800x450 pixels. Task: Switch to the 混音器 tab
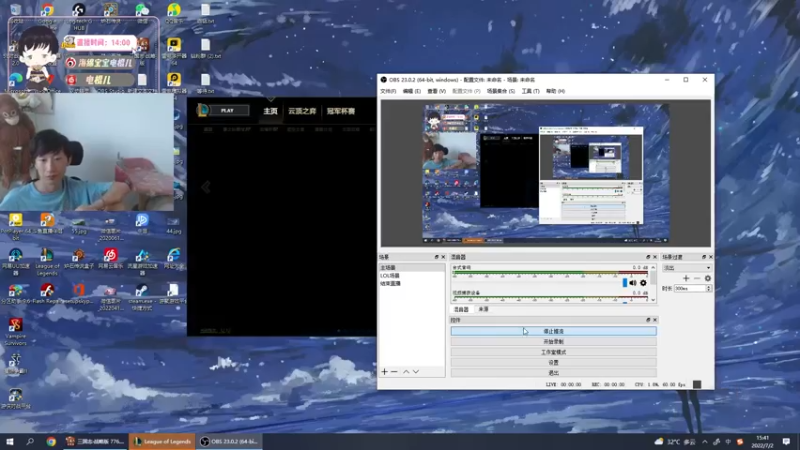pos(461,309)
